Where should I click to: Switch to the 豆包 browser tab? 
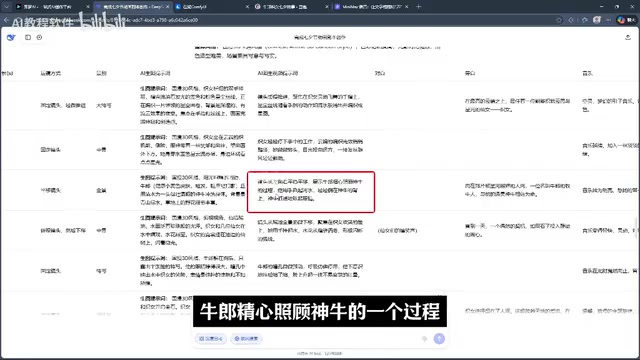291,7
